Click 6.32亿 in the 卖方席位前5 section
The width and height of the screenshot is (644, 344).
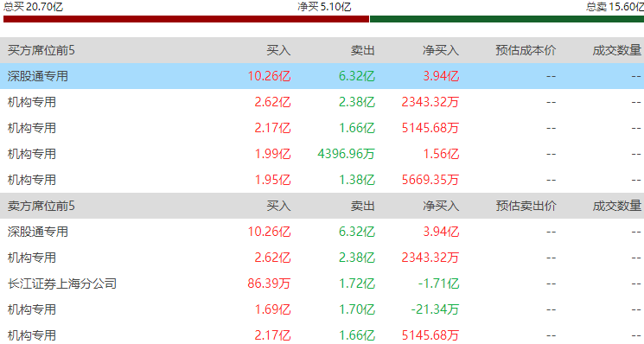pyautogui.click(x=357, y=232)
